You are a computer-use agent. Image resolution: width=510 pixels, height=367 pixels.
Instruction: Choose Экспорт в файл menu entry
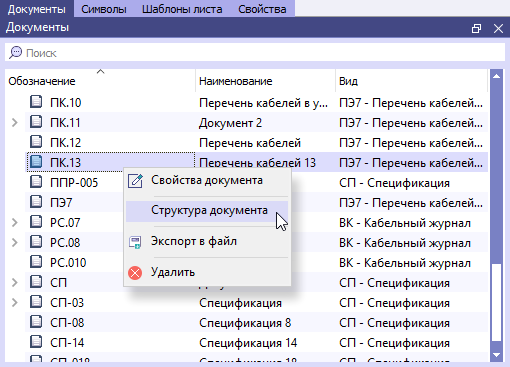point(207,241)
